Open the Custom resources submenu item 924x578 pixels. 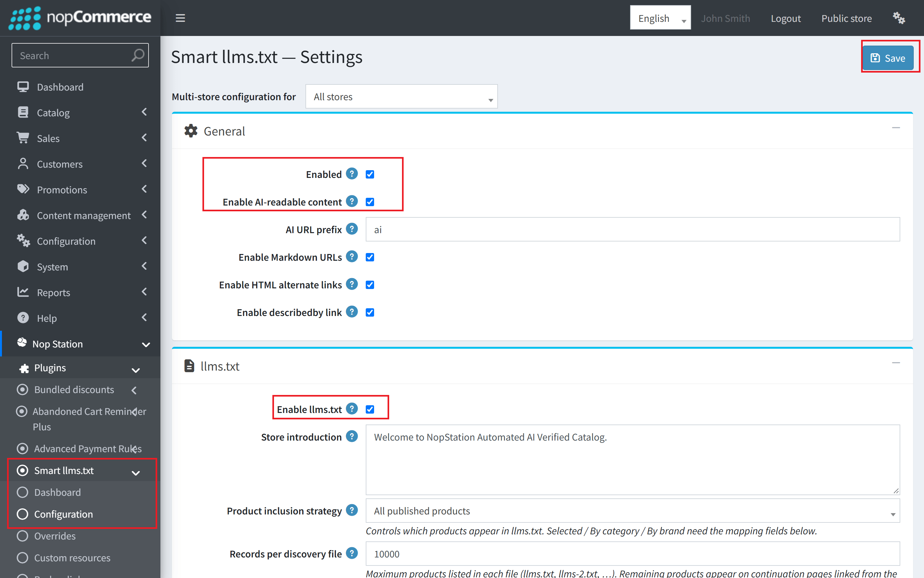(x=72, y=558)
